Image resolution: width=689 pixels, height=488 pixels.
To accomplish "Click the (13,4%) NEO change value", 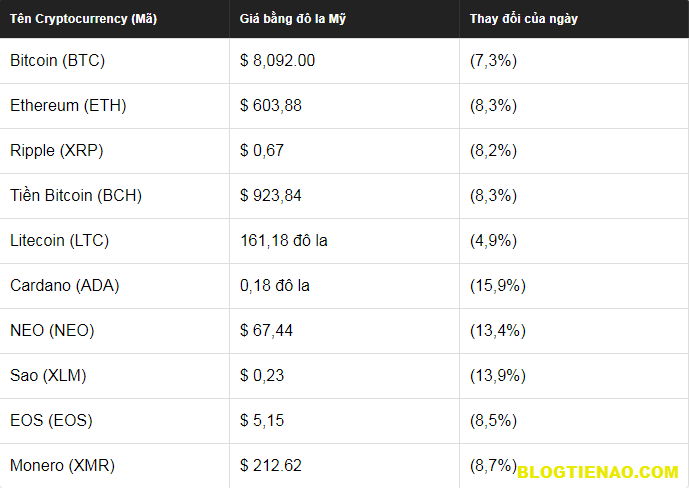I will point(498,331).
